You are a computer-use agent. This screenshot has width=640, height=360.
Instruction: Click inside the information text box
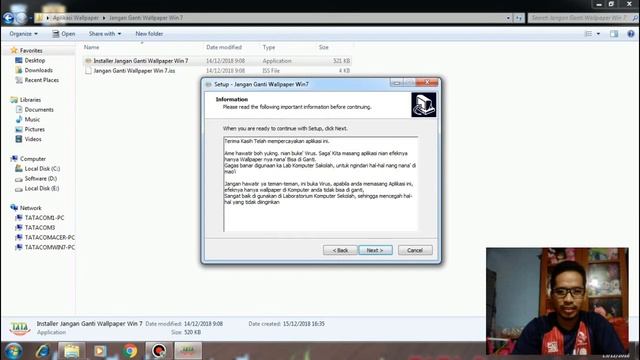(x=320, y=184)
